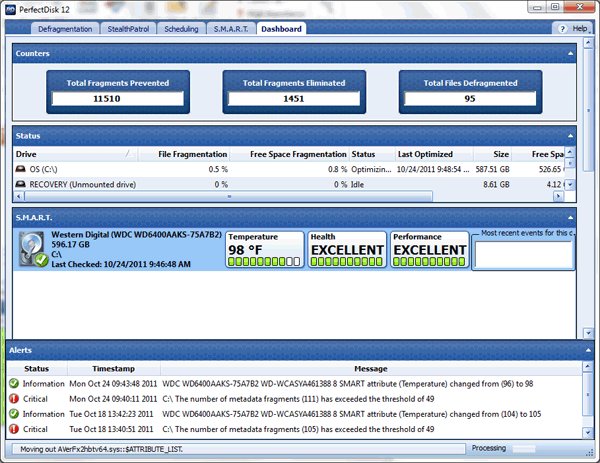Switch to the StealthPatrol tab

(128, 29)
